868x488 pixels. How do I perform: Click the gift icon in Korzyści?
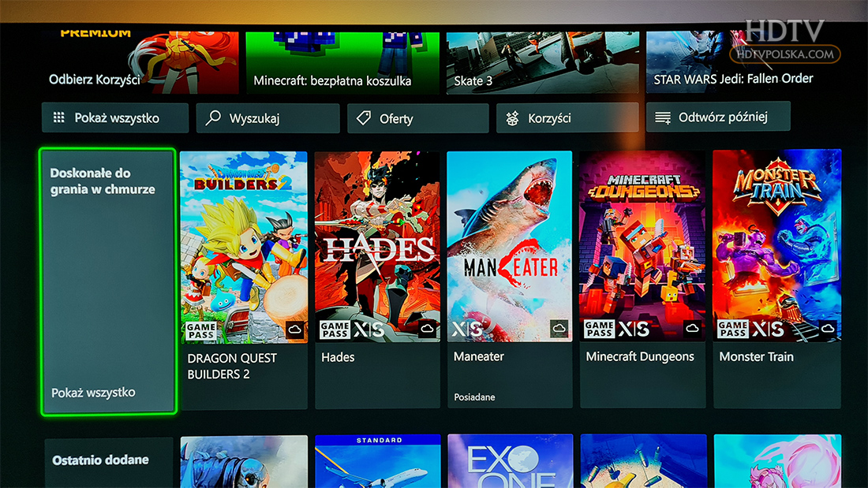coord(513,117)
